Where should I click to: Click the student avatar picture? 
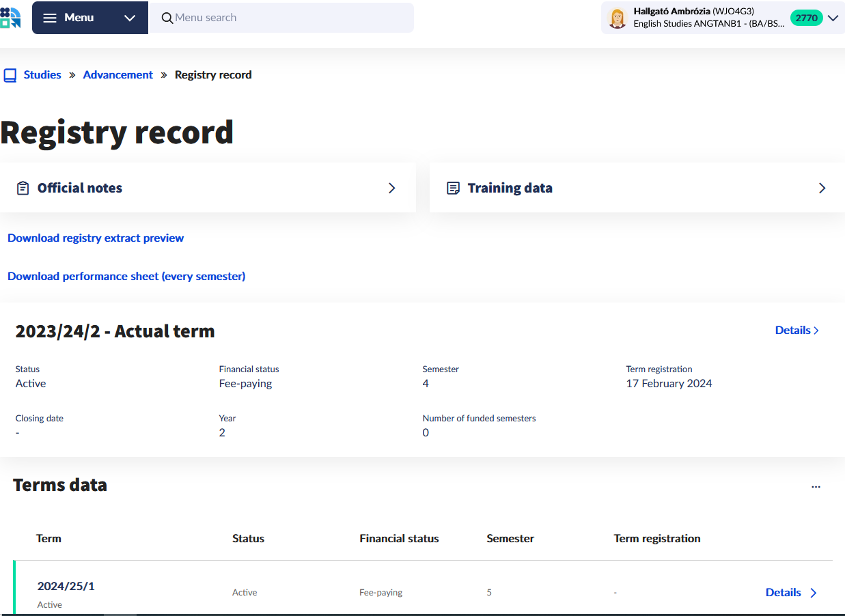click(617, 18)
